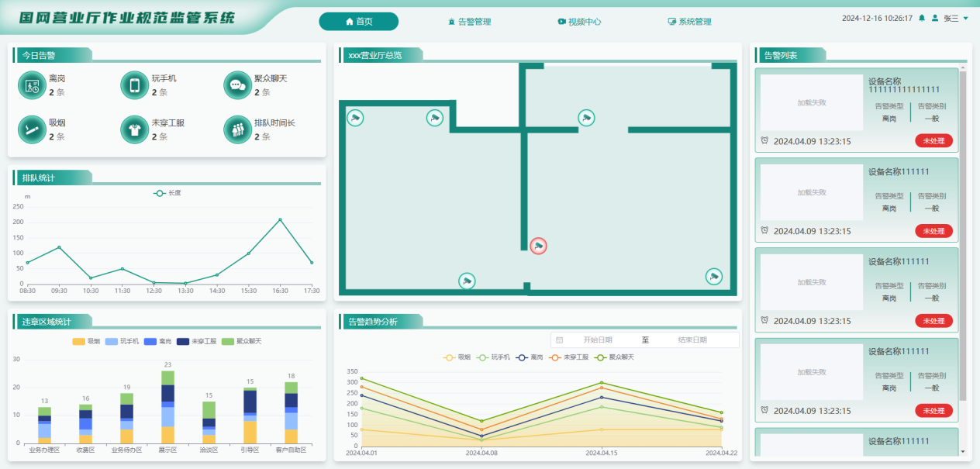Click the 09:30 data point in queue chart
Screen dimensions: 980x469
[x=59, y=247]
